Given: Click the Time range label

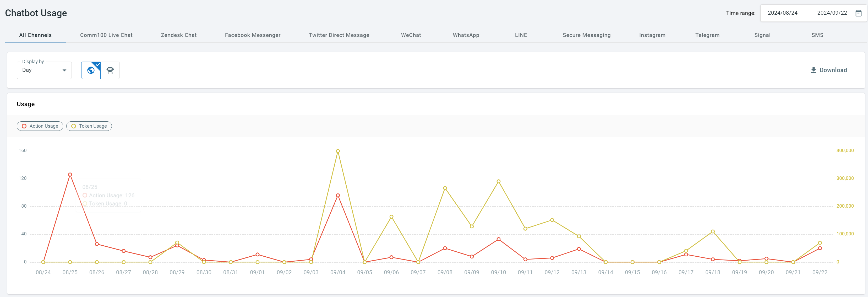Looking at the screenshot, I should coord(741,13).
